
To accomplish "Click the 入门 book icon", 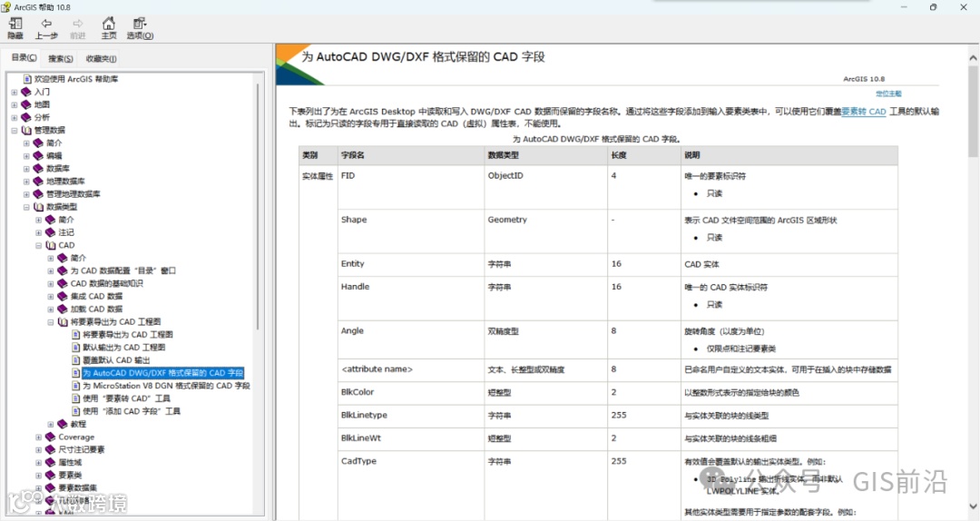I will (26, 92).
